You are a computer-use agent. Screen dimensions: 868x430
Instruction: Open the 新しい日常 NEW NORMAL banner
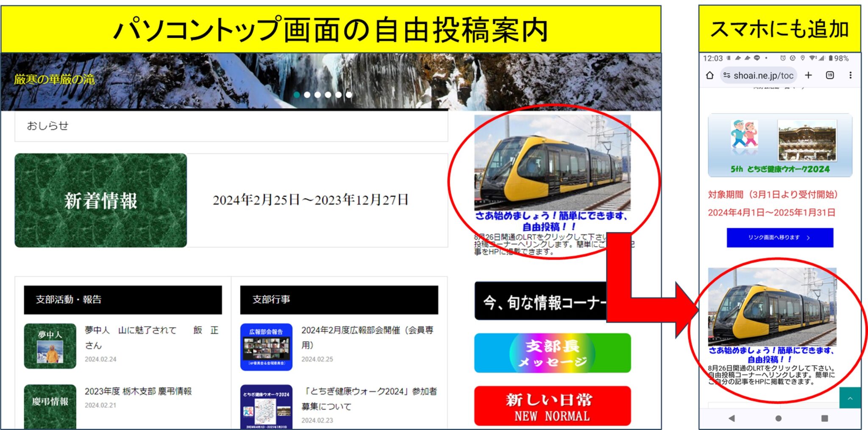click(x=552, y=406)
